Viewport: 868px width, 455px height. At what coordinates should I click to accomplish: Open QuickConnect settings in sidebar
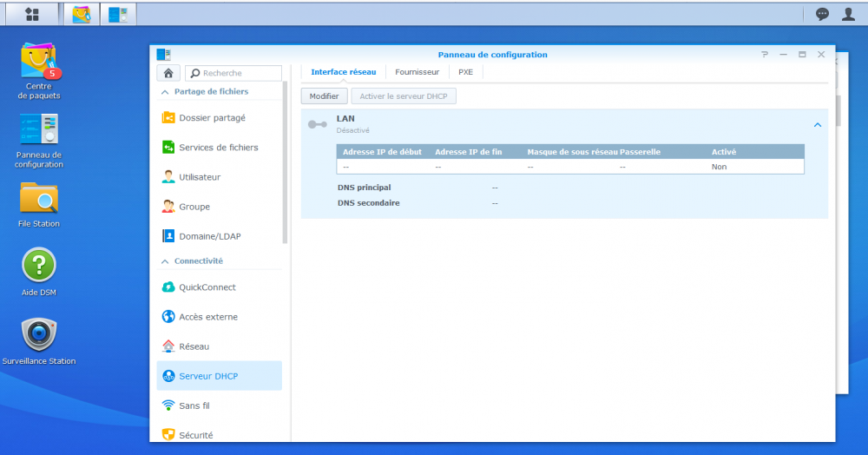(207, 287)
